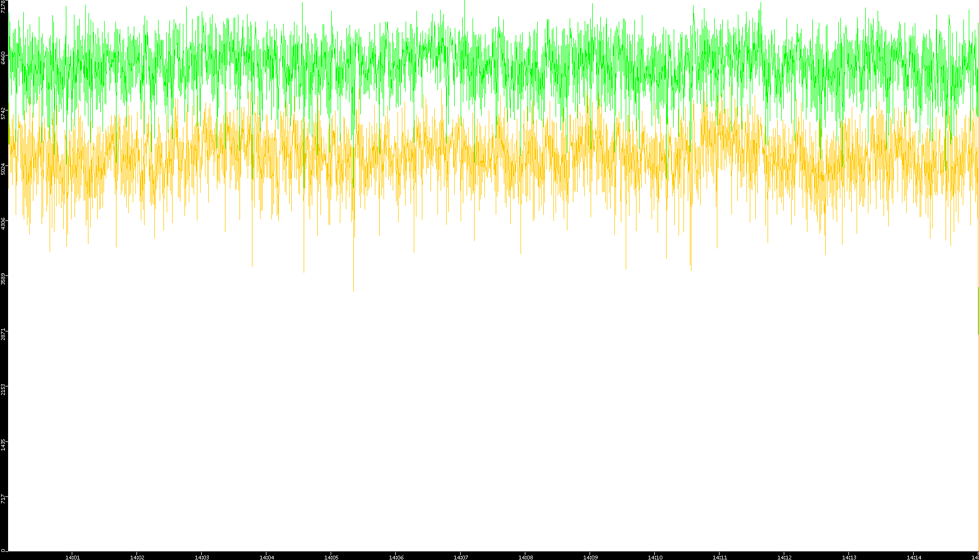Select the 5024 y-axis label
The width and height of the screenshot is (979, 560).
pos(3,169)
